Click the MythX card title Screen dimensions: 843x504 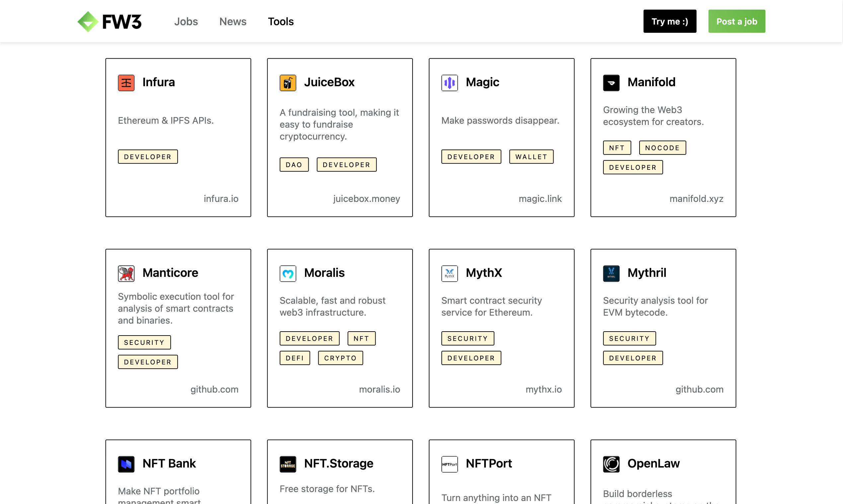[x=484, y=273]
